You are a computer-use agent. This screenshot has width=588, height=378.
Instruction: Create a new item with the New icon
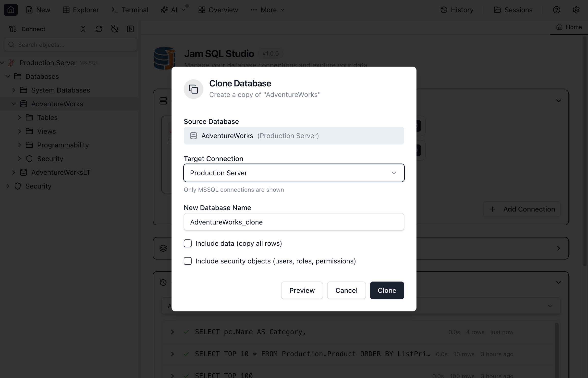tap(38, 10)
